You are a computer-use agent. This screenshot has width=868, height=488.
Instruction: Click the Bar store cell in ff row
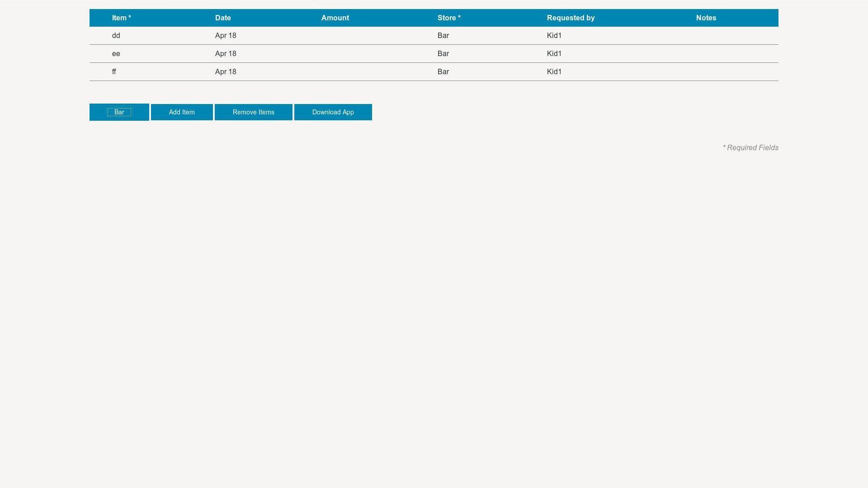coord(443,72)
